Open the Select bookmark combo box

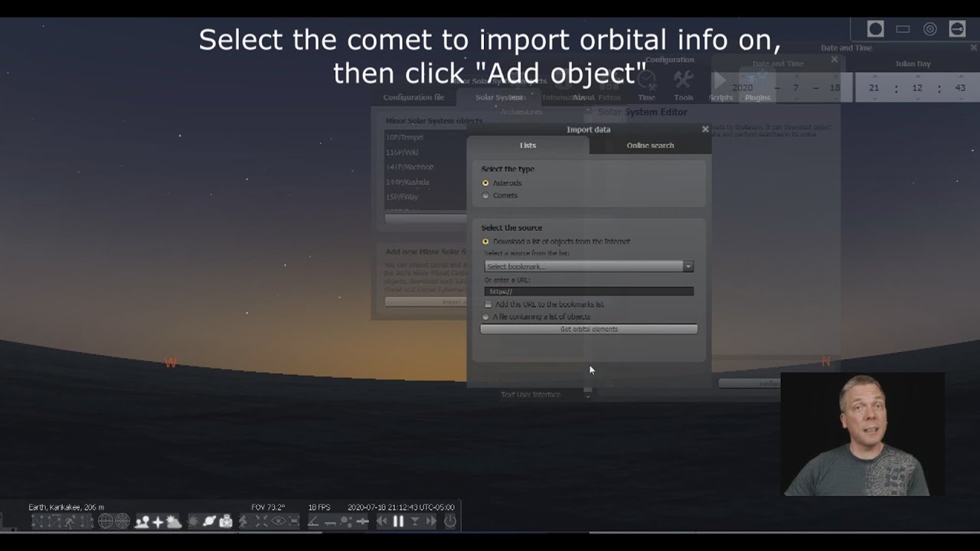[x=589, y=266]
